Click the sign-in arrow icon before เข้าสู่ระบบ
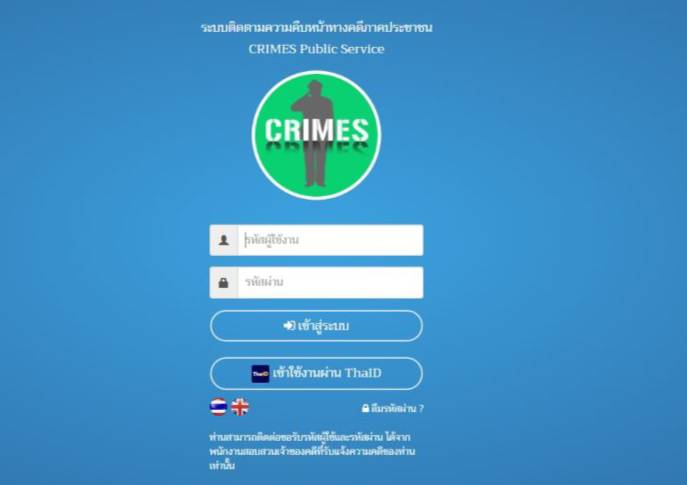This screenshot has height=485, width=687. (289, 326)
